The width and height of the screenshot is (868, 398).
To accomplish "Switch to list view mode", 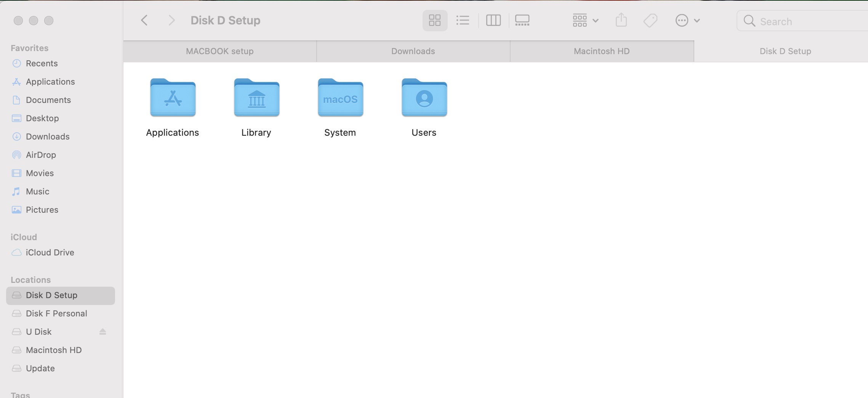I will click(463, 20).
